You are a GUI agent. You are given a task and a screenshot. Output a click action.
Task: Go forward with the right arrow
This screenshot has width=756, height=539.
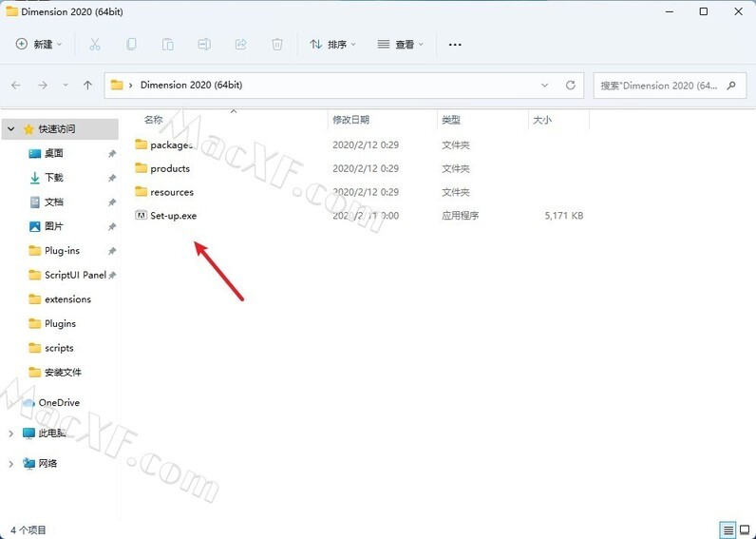pos(43,86)
